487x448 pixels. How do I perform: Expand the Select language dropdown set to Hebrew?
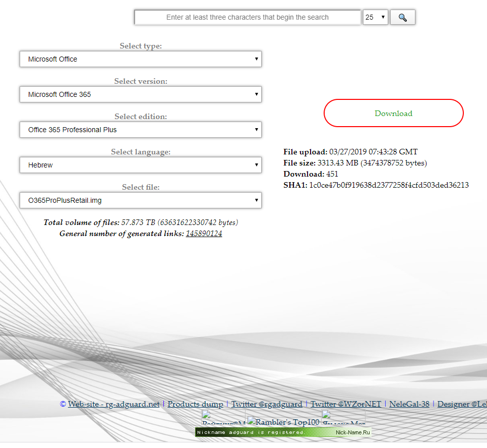(141, 165)
